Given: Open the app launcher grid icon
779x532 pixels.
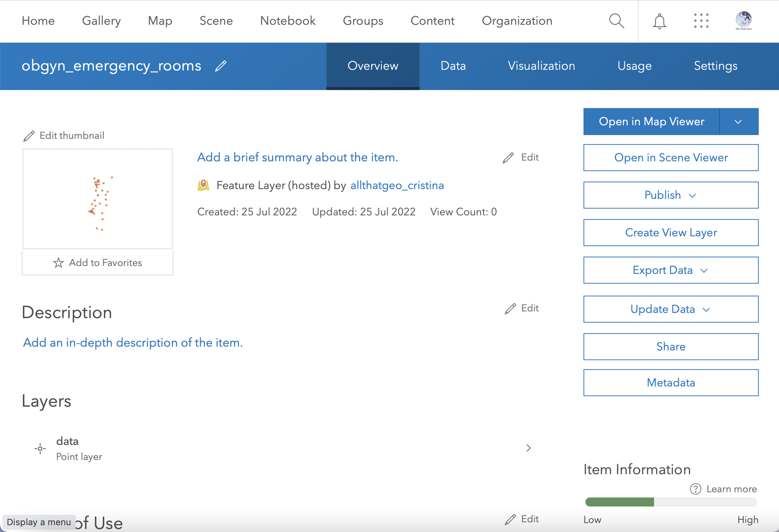Looking at the screenshot, I should [x=701, y=21].
